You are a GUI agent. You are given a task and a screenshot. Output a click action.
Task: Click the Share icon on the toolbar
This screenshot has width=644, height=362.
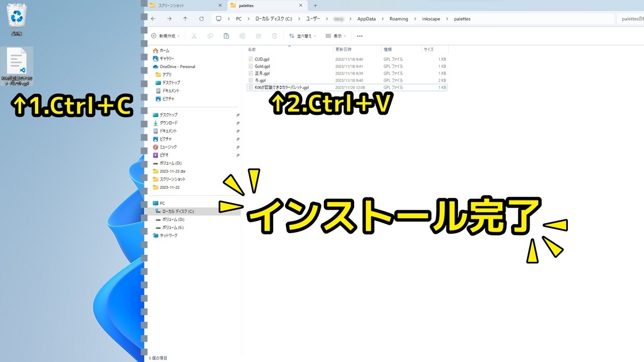pos(258,35)
